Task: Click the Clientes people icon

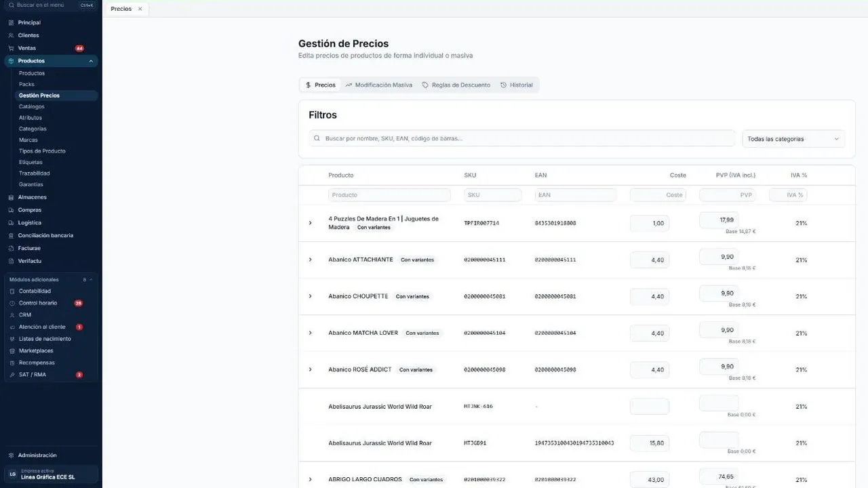Action: pyautogui.click(x=11, y=35)
